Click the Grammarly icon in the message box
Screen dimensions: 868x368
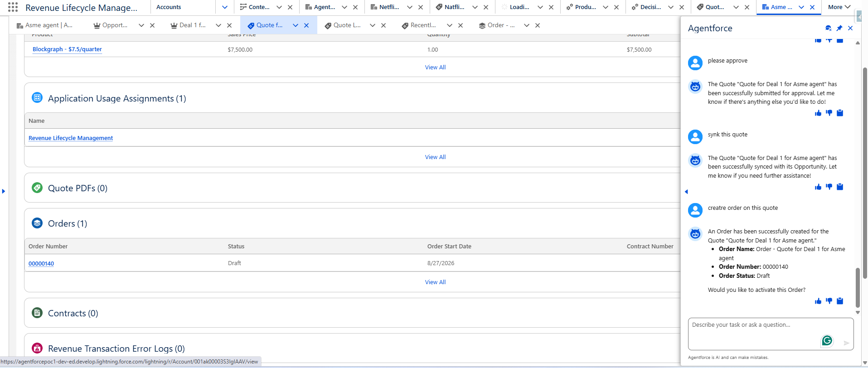(827, 340)
